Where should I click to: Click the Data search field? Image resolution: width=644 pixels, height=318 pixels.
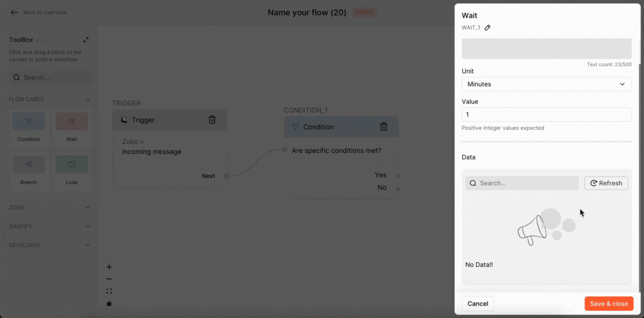pos(522,183)
